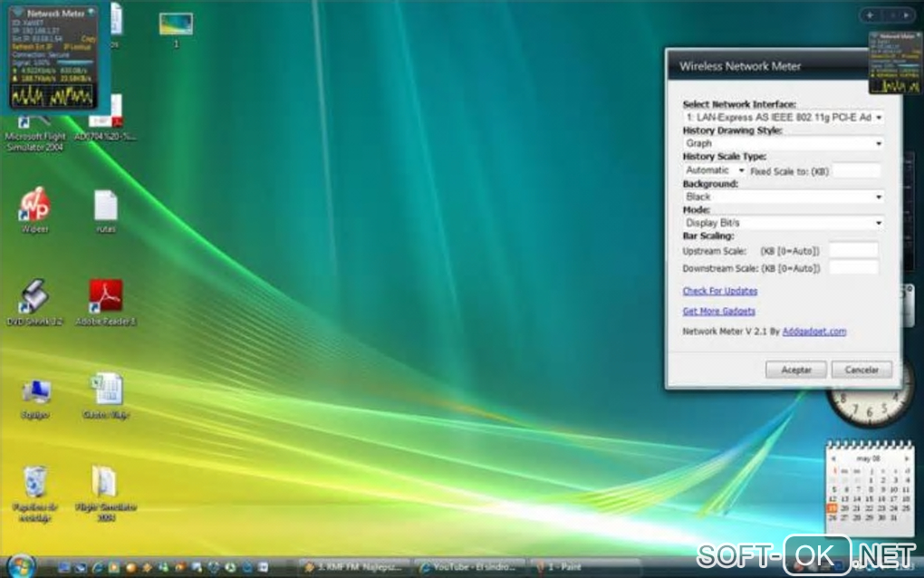
Task: Click the Cancelar button
Action: [861, 370]
